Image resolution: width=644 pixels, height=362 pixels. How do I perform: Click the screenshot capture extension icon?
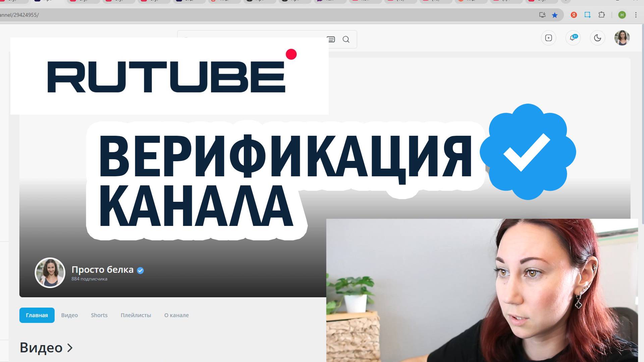[587, 15]
